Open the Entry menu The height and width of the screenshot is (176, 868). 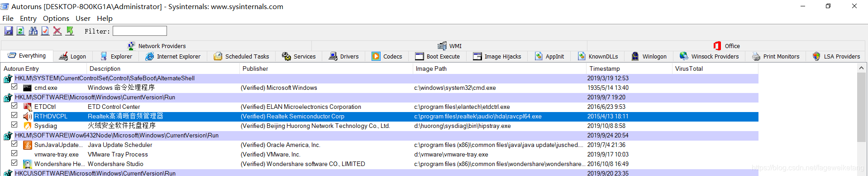28,19
